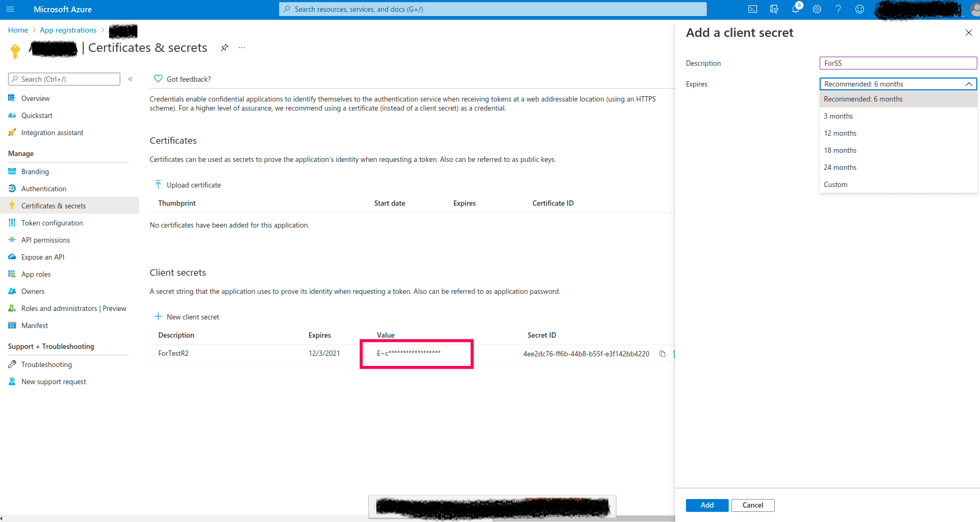The image size is (980, 522).
Task: Close the Add a client secret panel
Action: pyautogui.click(x=968, y=33)
